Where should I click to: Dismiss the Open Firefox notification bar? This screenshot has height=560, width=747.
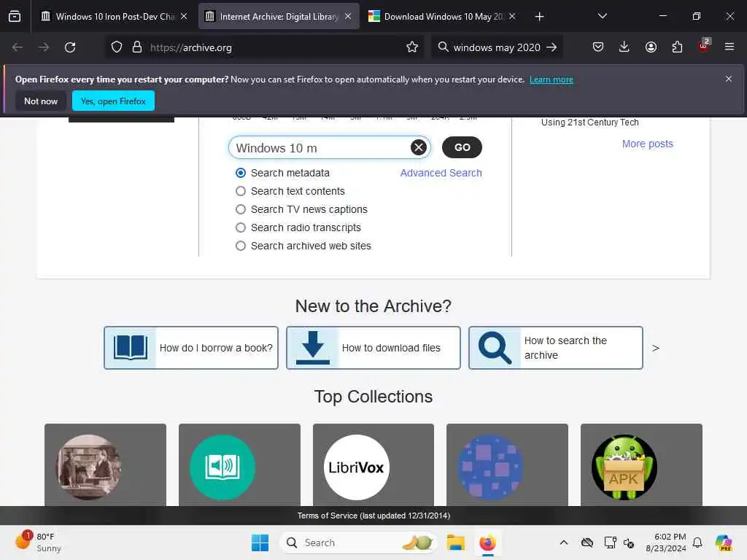[729, 79]
